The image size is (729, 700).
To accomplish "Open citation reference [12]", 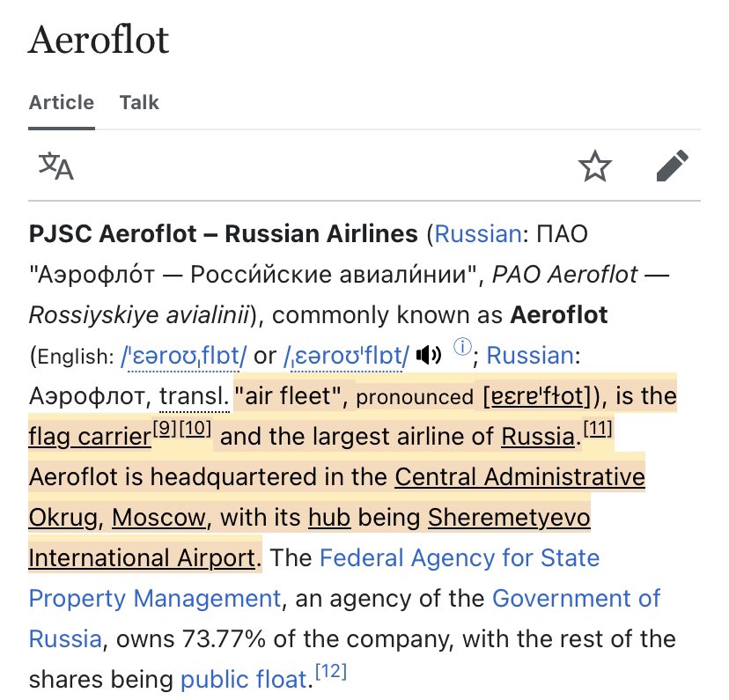I will [x=331, y=671].
